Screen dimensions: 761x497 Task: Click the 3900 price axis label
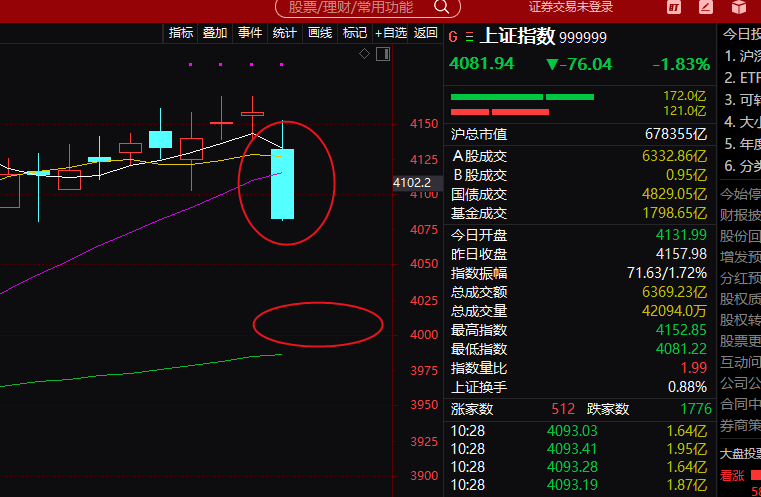(424, 476)
